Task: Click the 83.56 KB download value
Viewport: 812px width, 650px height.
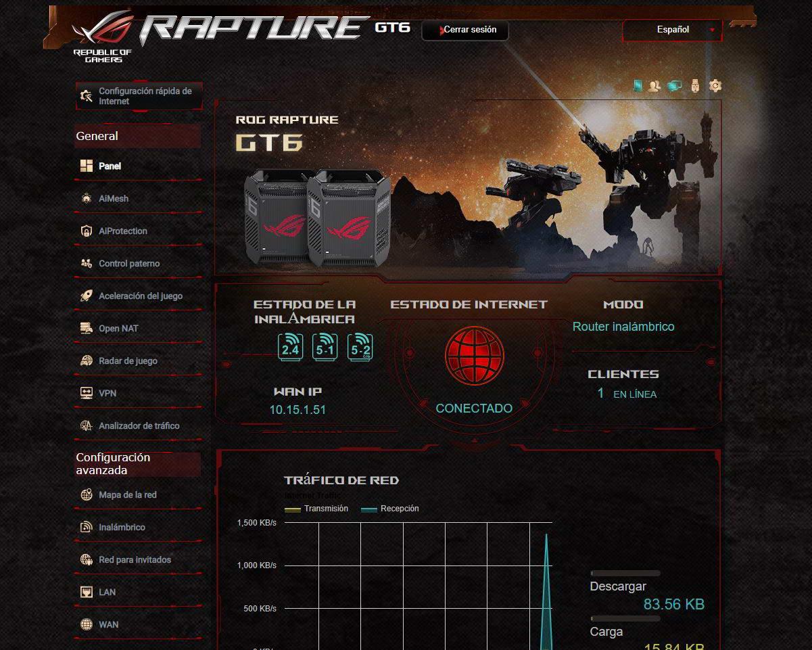Action: 674,604
